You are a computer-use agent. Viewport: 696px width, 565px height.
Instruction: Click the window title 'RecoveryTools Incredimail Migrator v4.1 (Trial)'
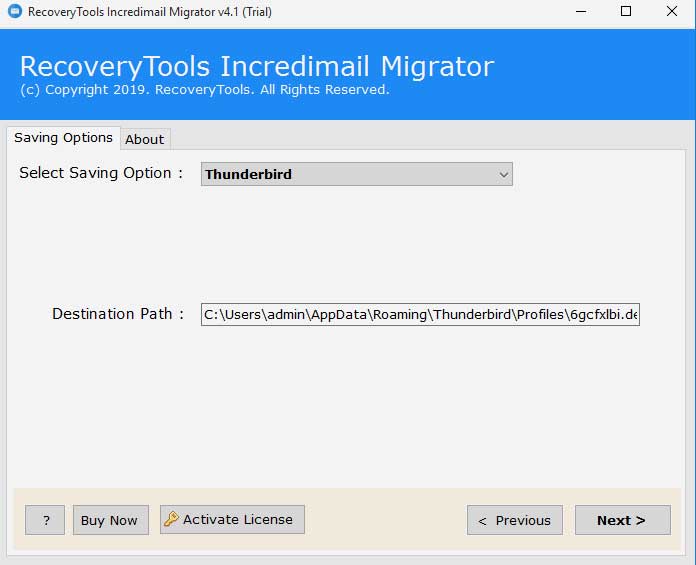click(x=150, y=12)
